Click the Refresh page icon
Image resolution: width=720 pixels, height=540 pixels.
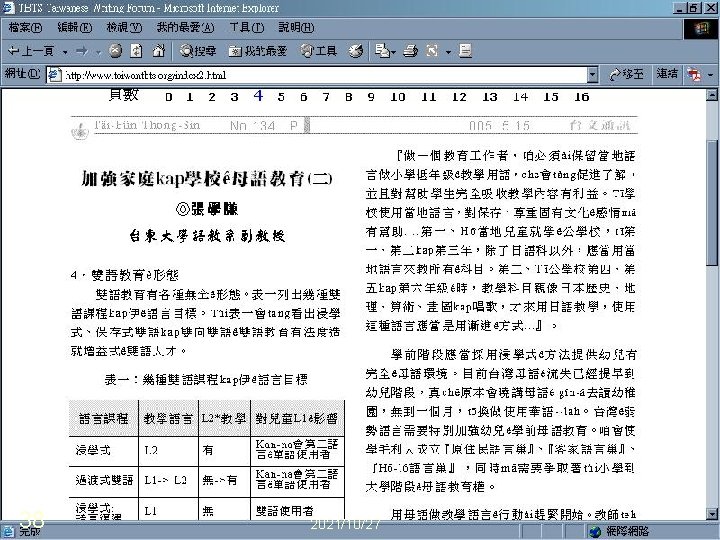click(x=136, y=51)
